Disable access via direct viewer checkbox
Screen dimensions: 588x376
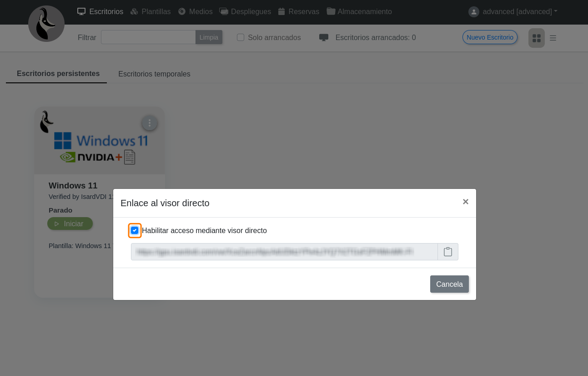click(x=135, y=230)
